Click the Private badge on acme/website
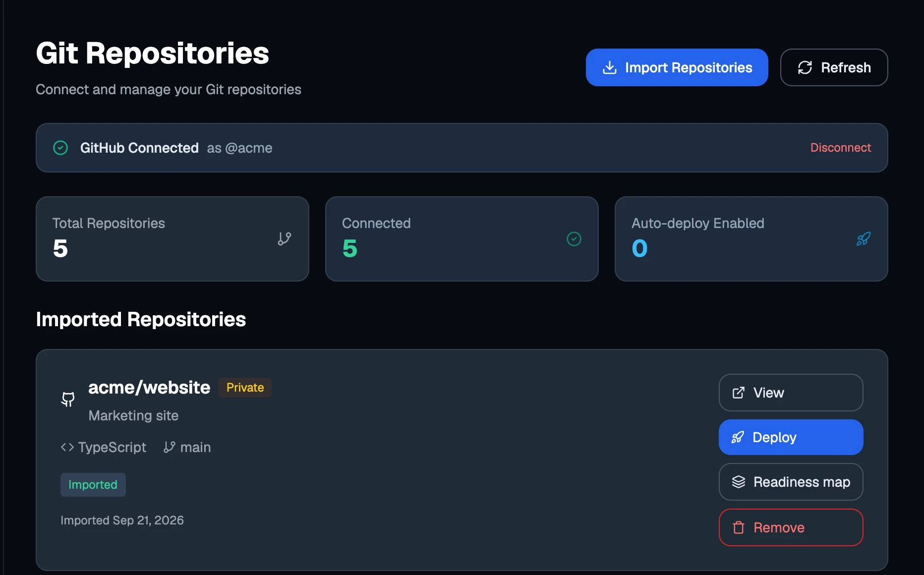The width and height of the screenshot is (924, 575). point(245,388)
